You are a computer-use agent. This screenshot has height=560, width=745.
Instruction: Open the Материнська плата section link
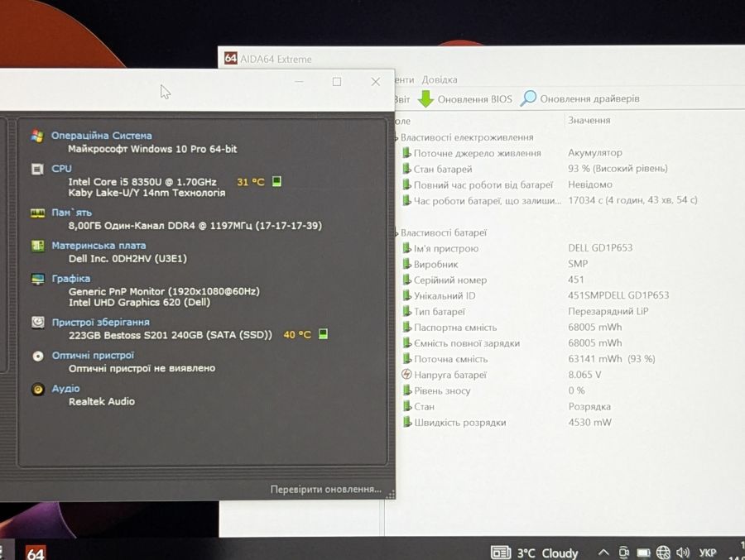[x=99, y=246]
